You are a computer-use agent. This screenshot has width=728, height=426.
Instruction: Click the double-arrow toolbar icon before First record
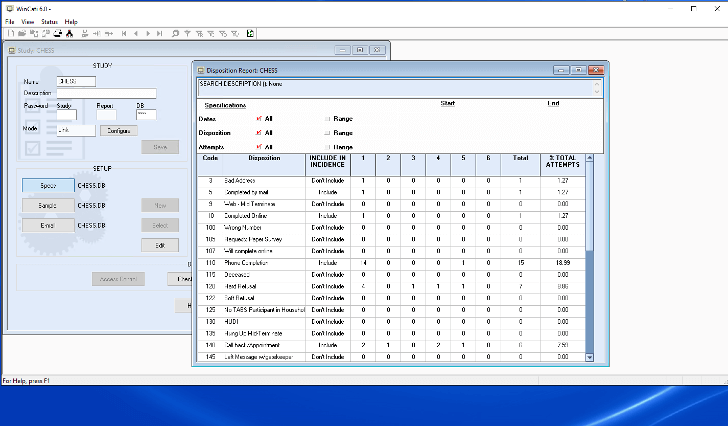[109, 33]
